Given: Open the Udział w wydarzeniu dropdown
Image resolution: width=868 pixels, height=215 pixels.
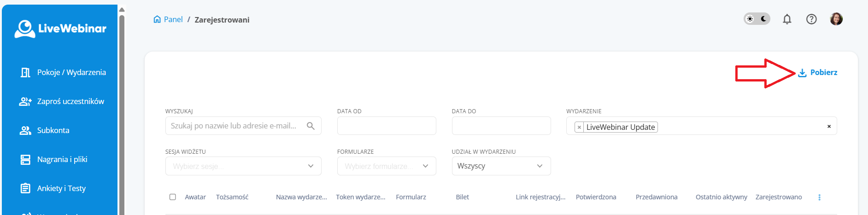Looking at the screenshot, I should coord(501,166).
